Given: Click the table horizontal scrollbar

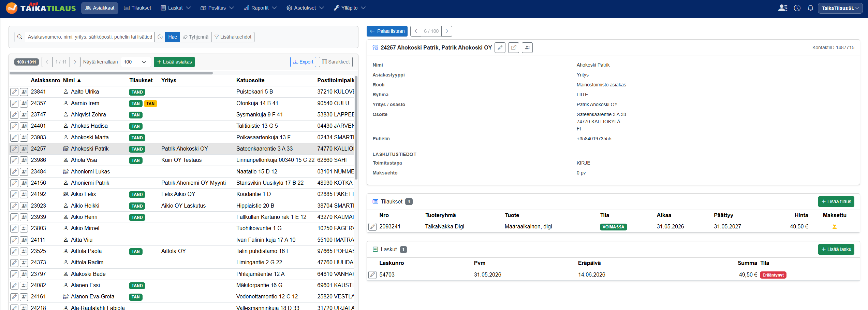Looking at the screenshot, I should coord(111,73).
